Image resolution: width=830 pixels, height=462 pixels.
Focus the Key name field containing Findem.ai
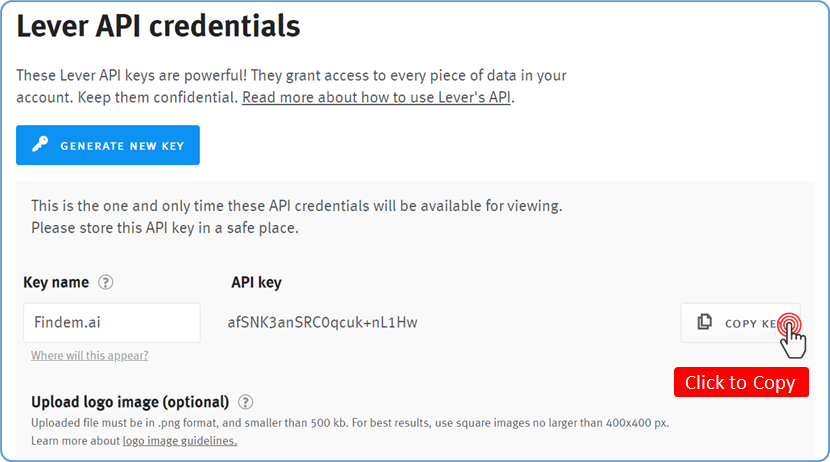[x=111, y=323]
